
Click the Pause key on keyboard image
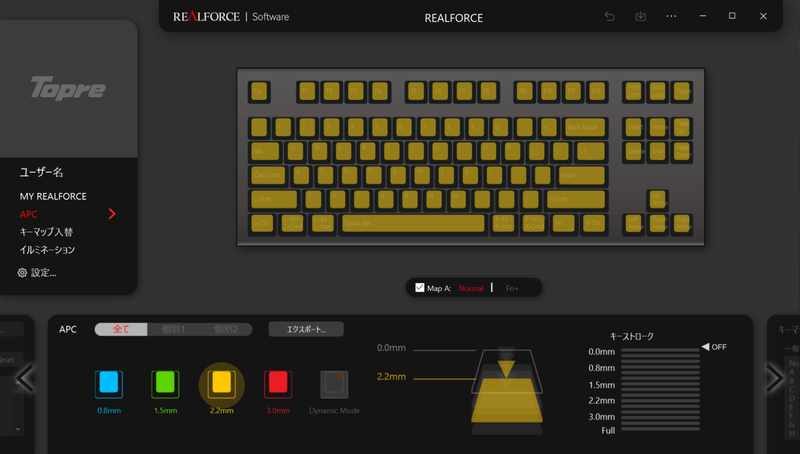[x=682, y=92]
